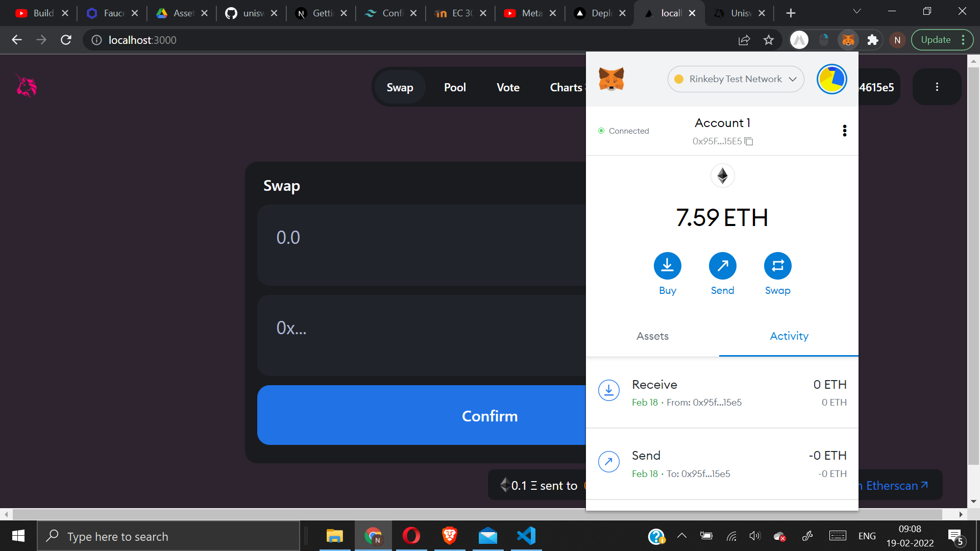Screen dimensions: 980x551
Task: Open the Account 1 options three-dot menu
Action: click(844, 131)
